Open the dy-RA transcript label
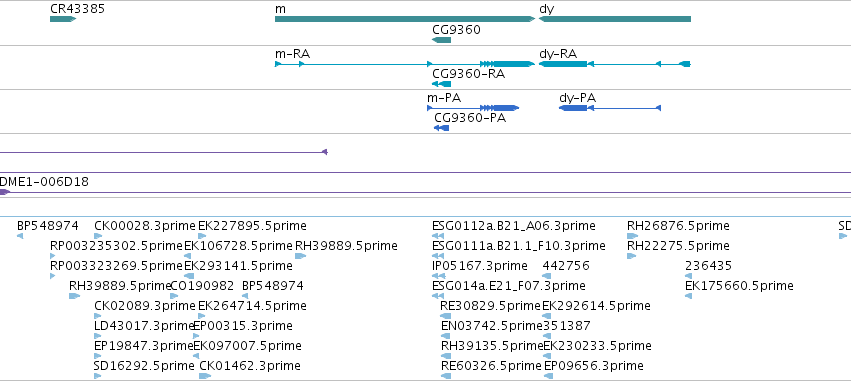This screenshot has height=381, width=851. click(x=558, y=53)
